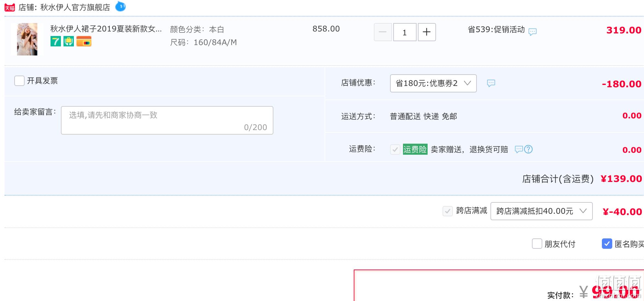
Task: Click the 普通配送 快递 免邮 shipping text
Action: [423, 116]
